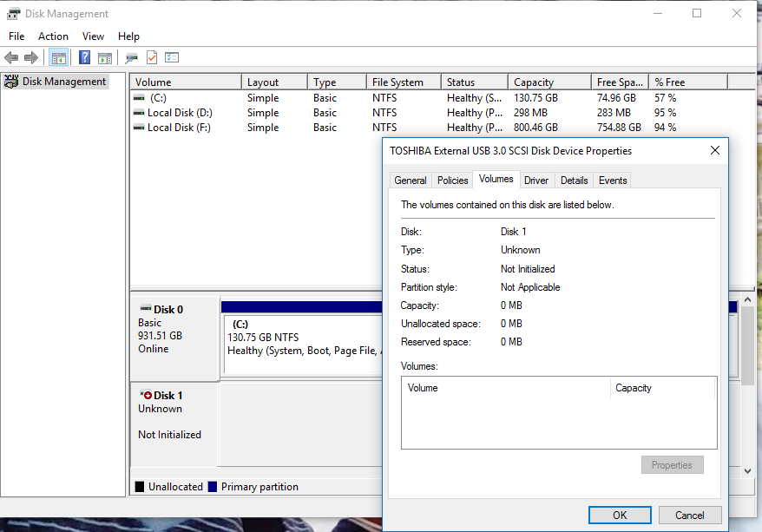Click the Disk 1 red error icon
This screenshot has width=762, height=532.
point(147,395)
